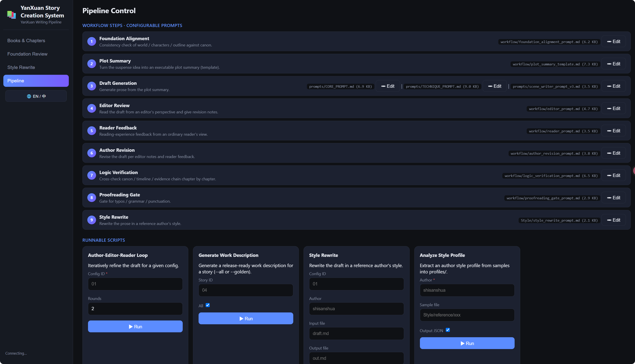The width and height of the screenshot is (635, 364).
Task: Edit scene_writer_prompt_v3.md
Action: point(614,86)
